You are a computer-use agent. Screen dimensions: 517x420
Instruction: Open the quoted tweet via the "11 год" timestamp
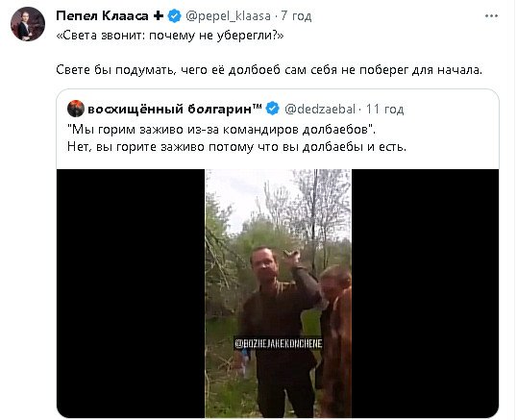(x=384, y=109)
